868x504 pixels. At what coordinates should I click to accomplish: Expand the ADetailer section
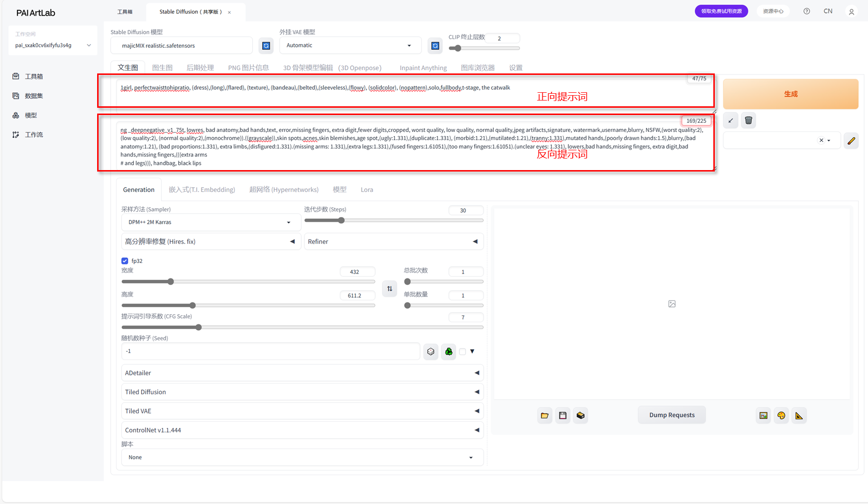pos(302,373)
